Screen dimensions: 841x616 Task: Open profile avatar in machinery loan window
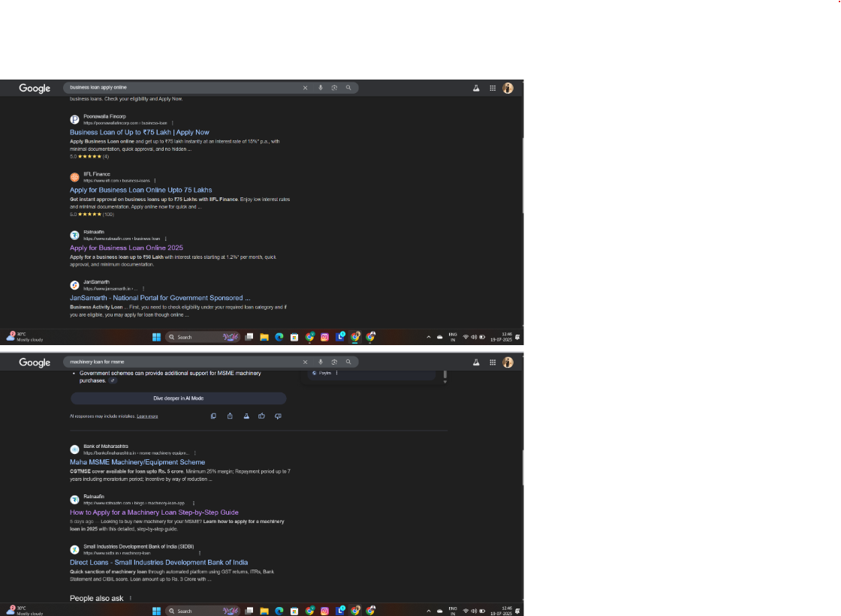point(508,363)
